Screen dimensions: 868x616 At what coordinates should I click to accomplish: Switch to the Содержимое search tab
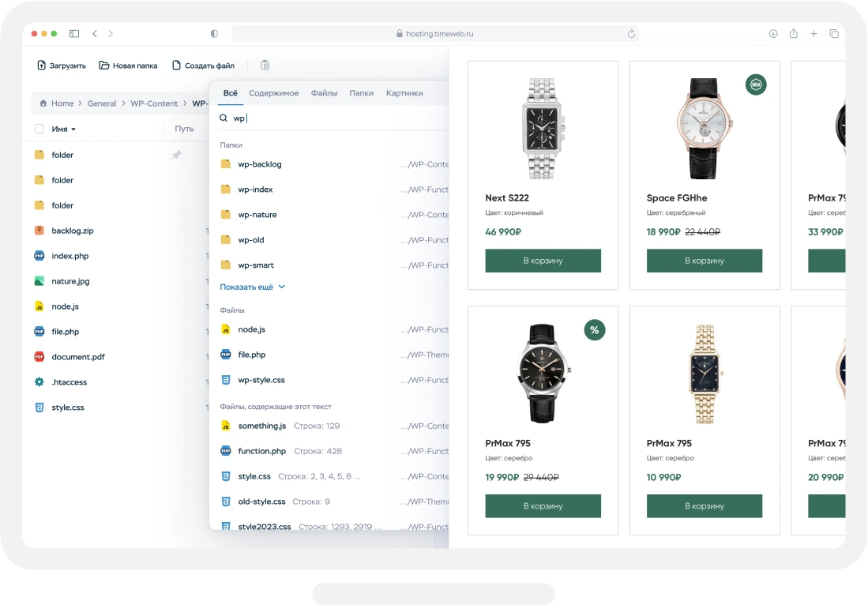tap(274, 92)
